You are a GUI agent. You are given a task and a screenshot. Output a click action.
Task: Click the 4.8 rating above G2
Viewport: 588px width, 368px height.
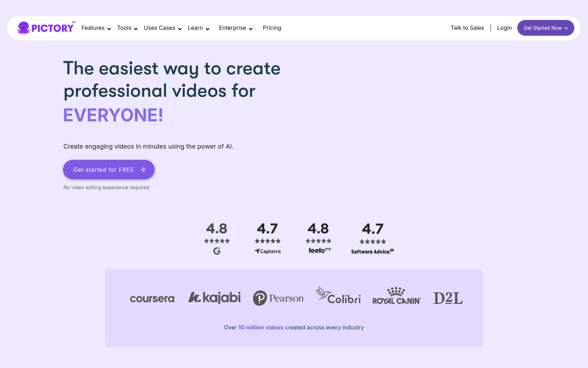(217, 229)
